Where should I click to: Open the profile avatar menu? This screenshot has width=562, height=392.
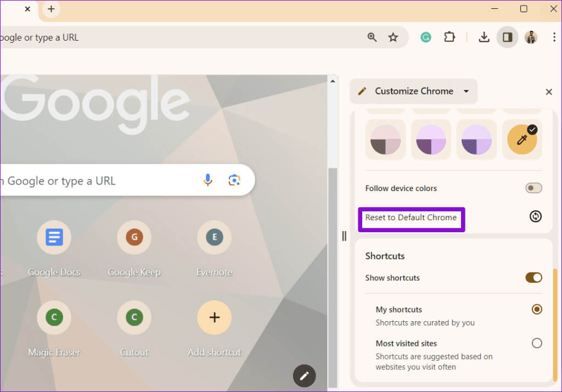(531, 37)
